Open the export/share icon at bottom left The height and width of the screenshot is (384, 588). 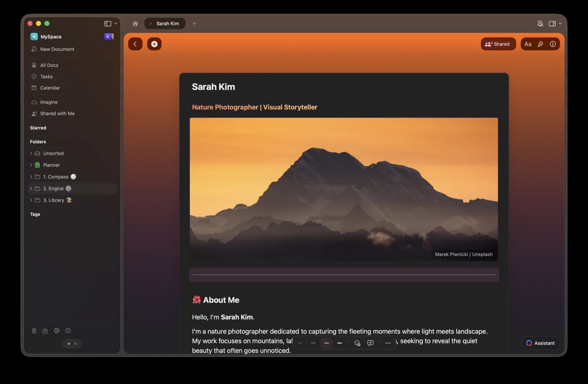pyautogui.click(x=45, y=330)
